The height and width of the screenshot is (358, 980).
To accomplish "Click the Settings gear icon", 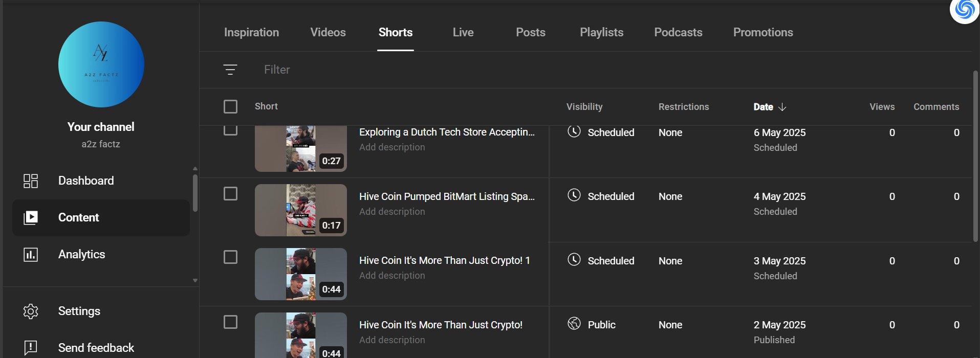I will pyautogui.click(x=31, y=311).
